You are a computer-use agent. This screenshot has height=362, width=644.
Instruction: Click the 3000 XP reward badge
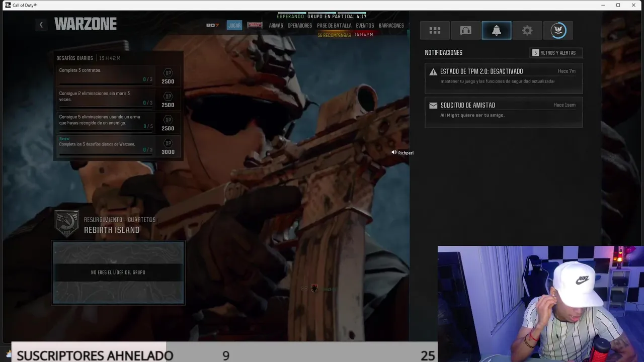[168, 147]
